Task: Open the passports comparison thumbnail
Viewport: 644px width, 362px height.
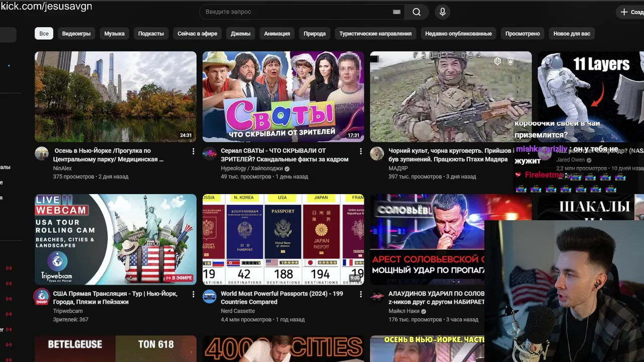Action: pos(283,239)
